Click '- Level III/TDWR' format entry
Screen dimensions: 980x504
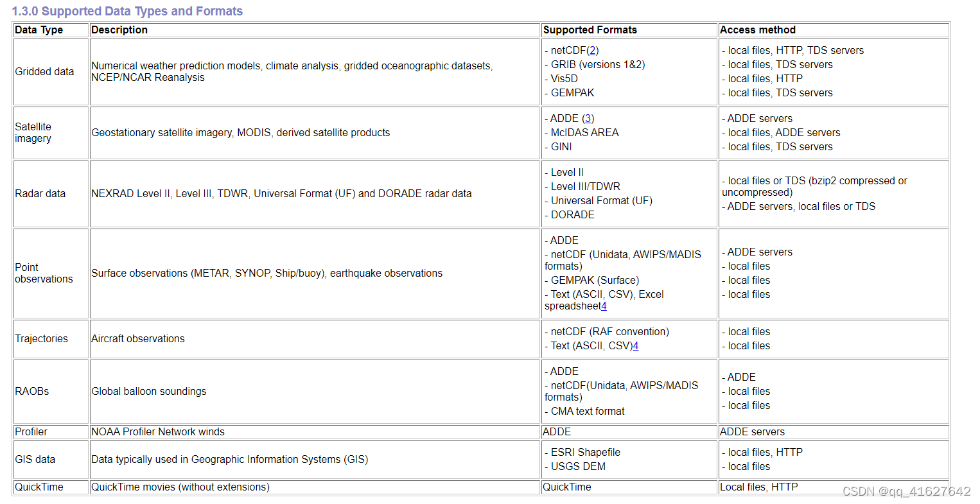click(582, 186)
